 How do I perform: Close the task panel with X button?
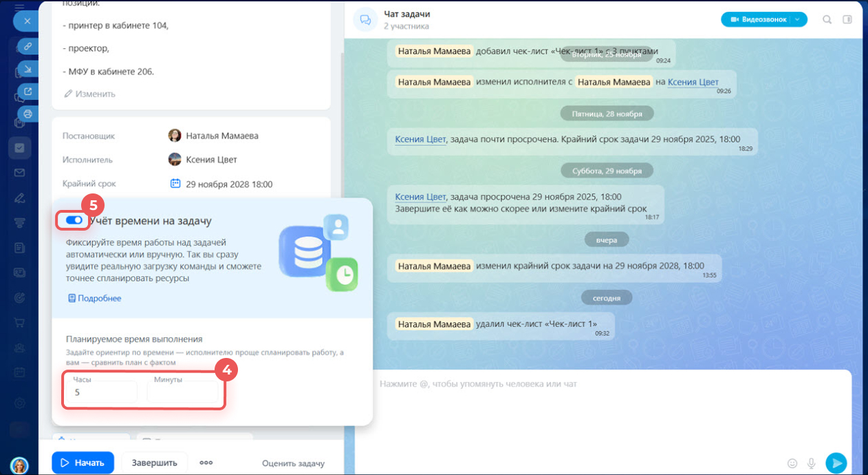pos(28,21)
